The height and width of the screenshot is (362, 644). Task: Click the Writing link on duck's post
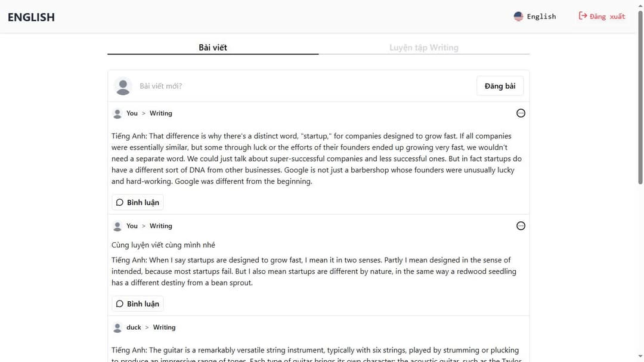(x=164, y=327)
